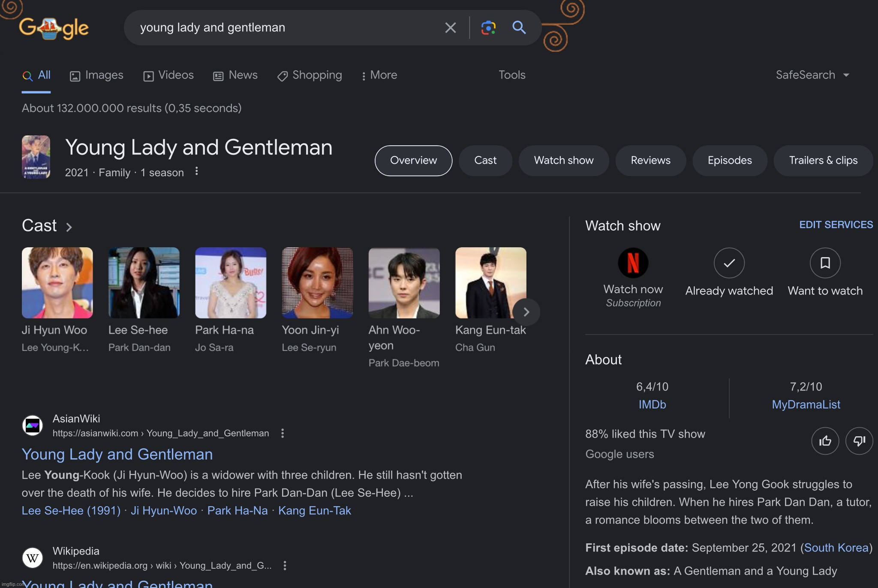Open the More search options menu

point(379,75)
